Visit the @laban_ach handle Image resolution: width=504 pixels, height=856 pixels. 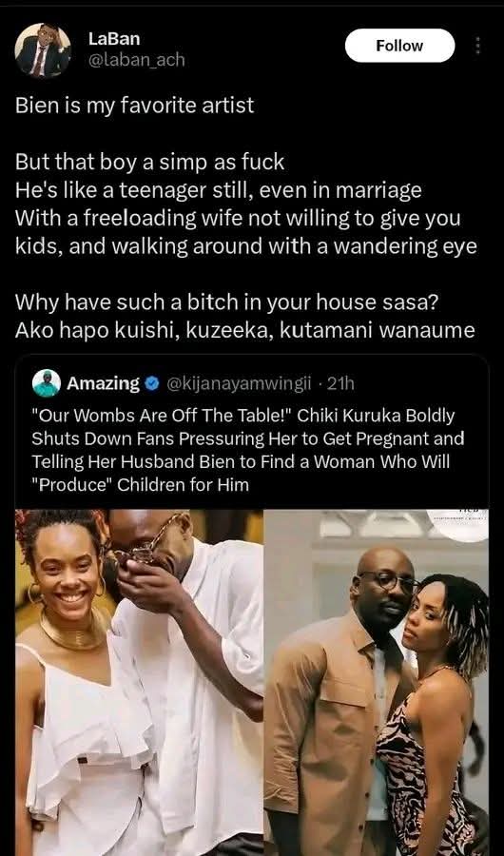[137, 60]
